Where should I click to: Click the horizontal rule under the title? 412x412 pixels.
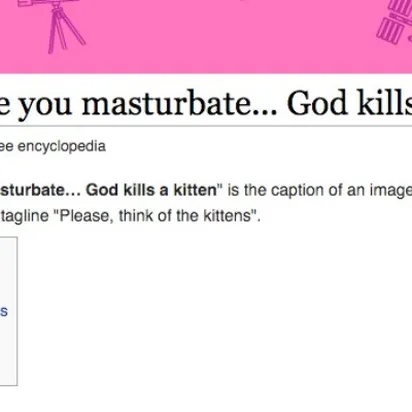pyautogui.click(x=206, y=126)
